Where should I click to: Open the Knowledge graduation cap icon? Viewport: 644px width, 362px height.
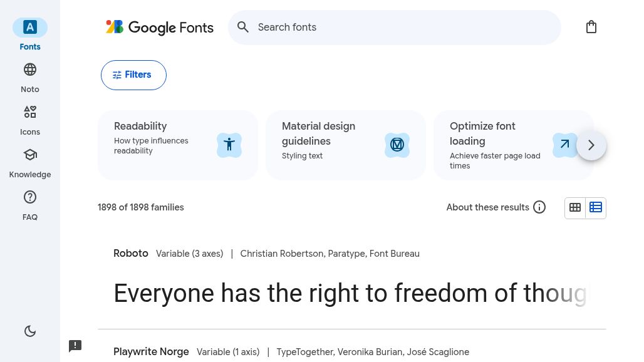pyautogui.click(x=30, y=155)
